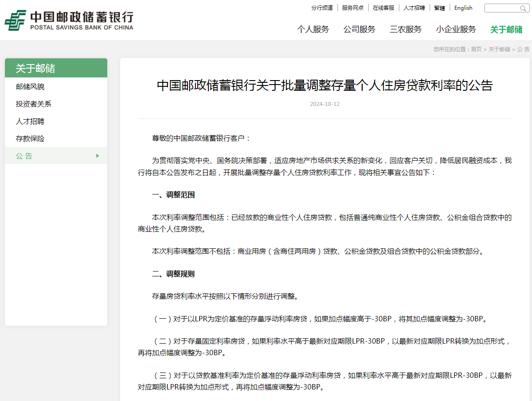The width and height of the screenshot is (532, 401).
Task: Switch site language to English
Action: (x=463, y=8)
